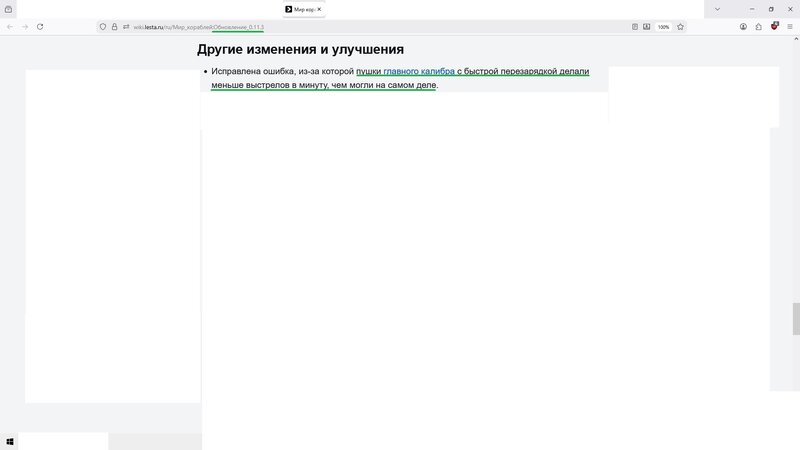
Task: Open the tracking protection shield
Action: (103, 27)
